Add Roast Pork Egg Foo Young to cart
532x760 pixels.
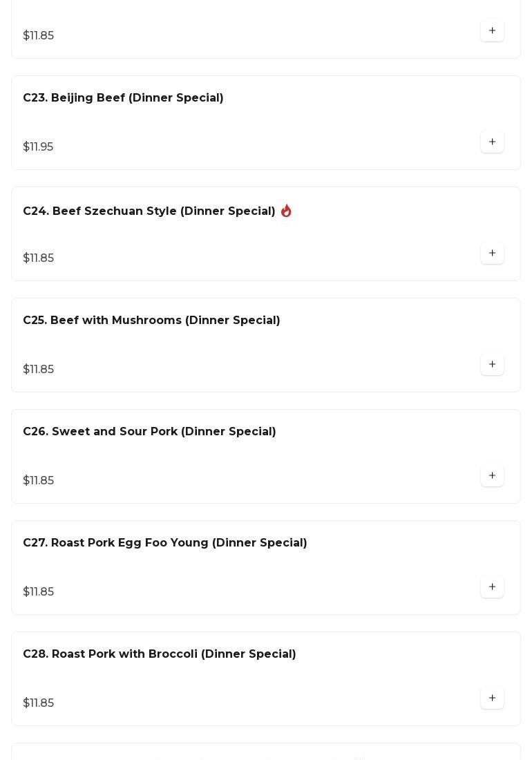(492, 587)
